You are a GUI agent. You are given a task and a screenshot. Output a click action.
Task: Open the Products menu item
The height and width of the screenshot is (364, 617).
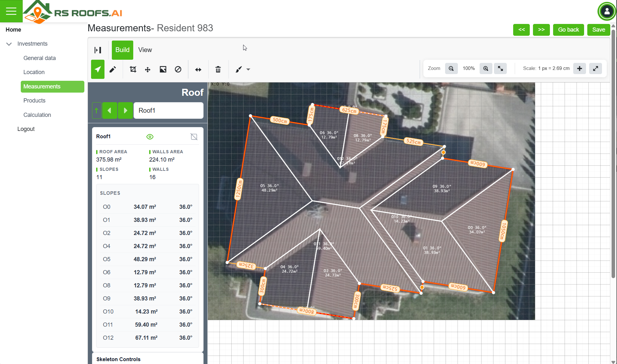[34, 101]
